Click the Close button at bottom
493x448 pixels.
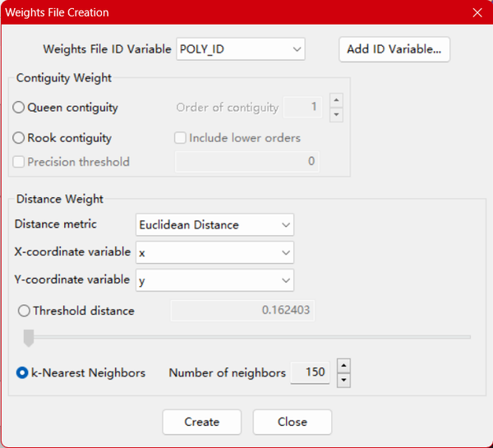coord(292,422)
